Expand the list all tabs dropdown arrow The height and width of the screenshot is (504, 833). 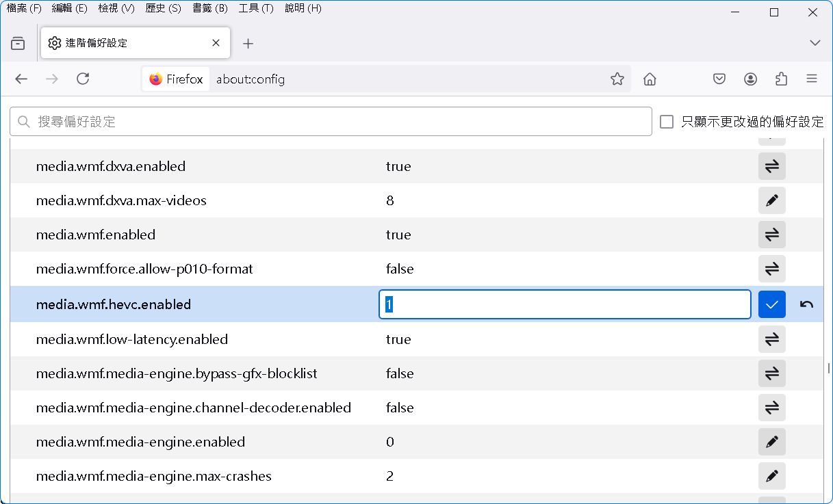point(815,43)
